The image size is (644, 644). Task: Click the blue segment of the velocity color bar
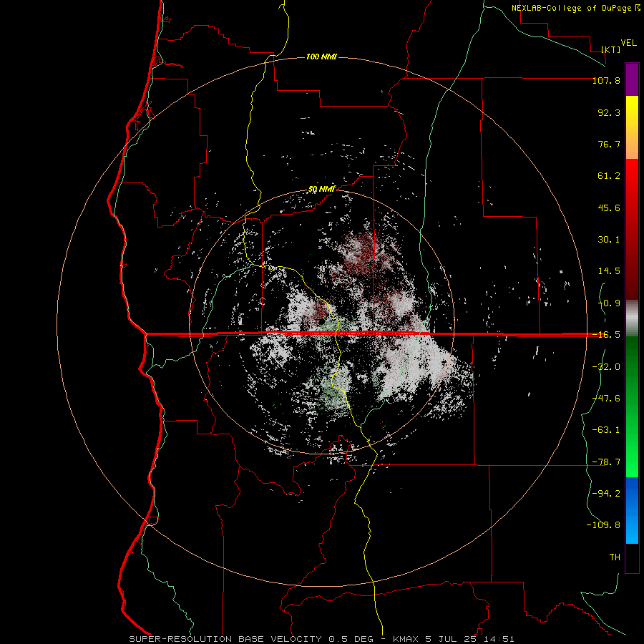point(632,510)
